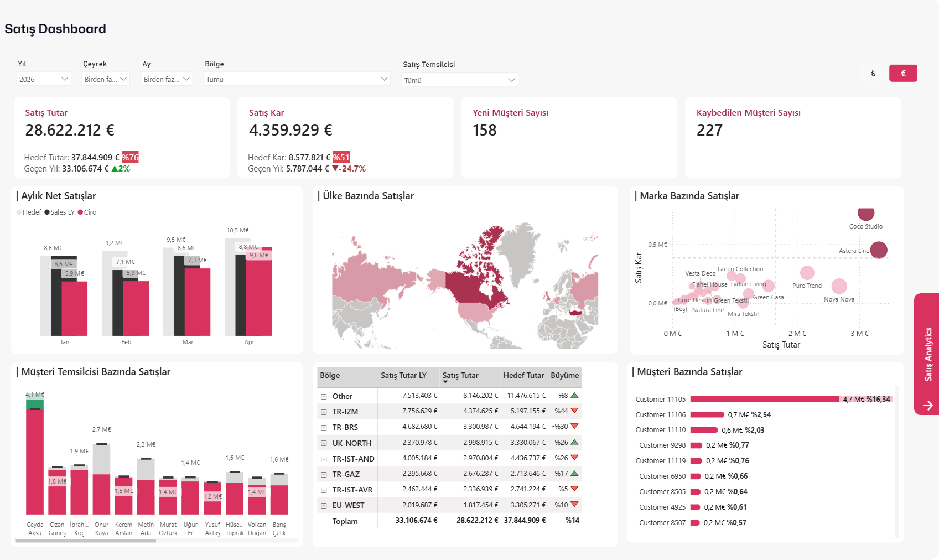Screen dimensions: 939x560
Task: Click the January Ciro bar
Action: [74, 309]
